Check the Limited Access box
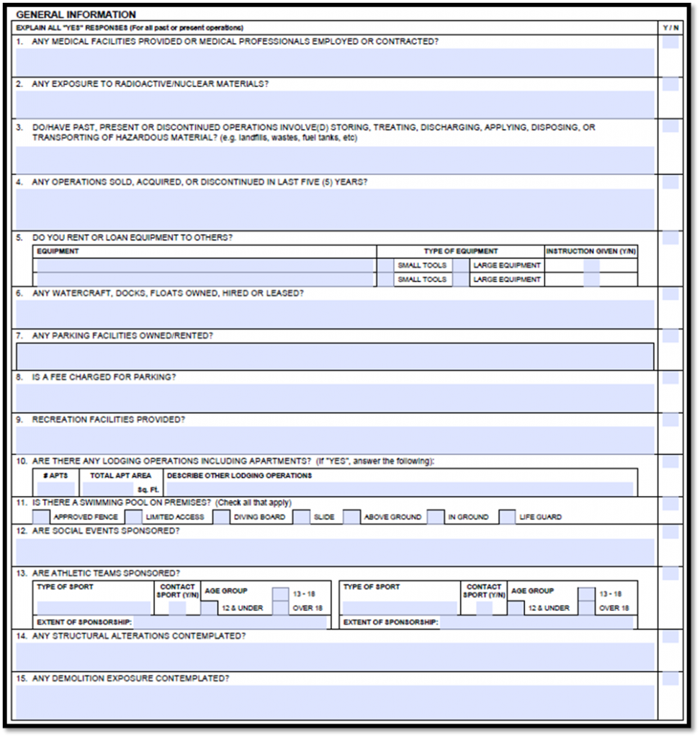The image size is (700, 737). pos(133,517)
